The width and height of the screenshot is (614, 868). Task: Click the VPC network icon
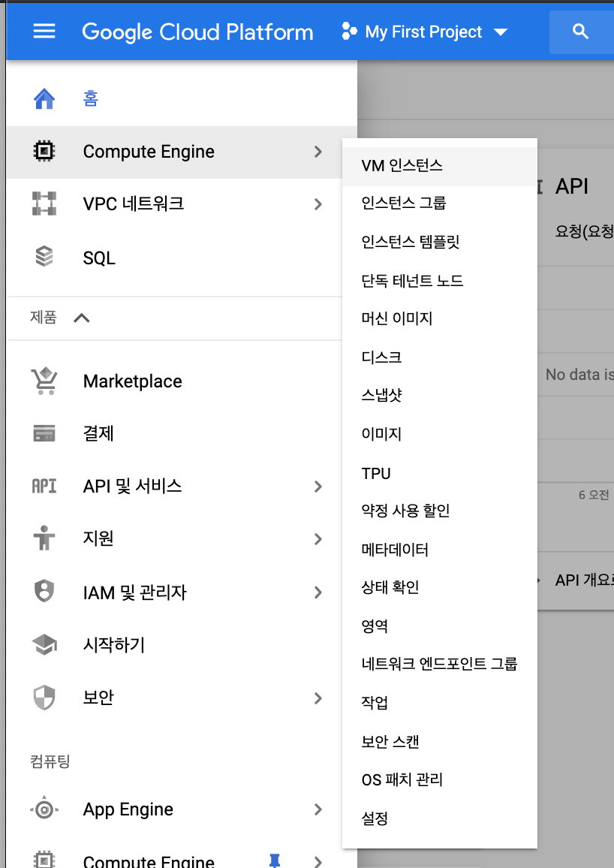tap(44, 203)
